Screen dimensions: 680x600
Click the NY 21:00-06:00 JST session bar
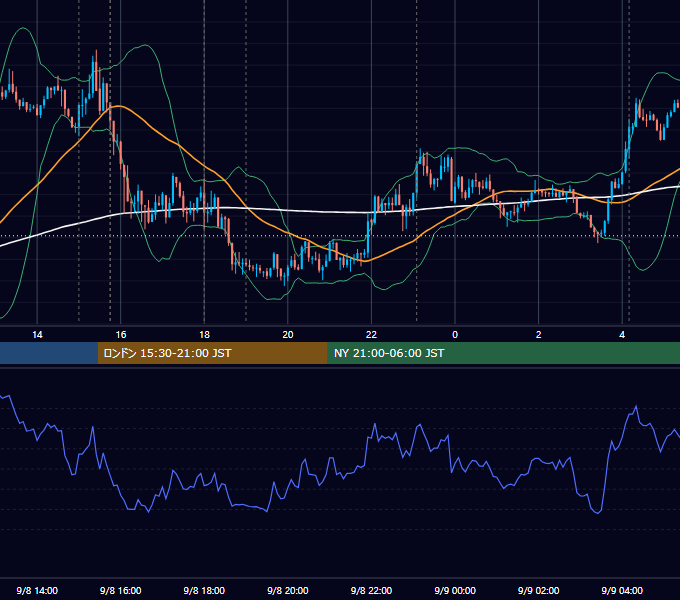(503, 353)
